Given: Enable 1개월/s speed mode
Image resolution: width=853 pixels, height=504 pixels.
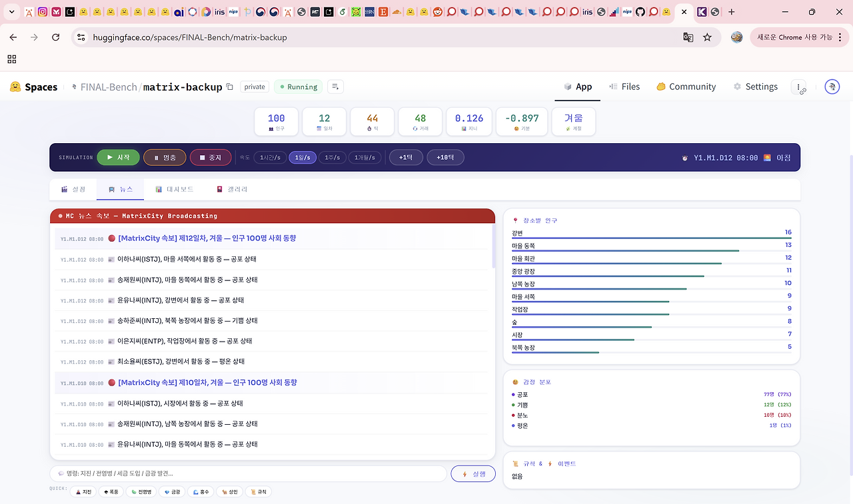Looking at the screenshot, I should point(365,157).
